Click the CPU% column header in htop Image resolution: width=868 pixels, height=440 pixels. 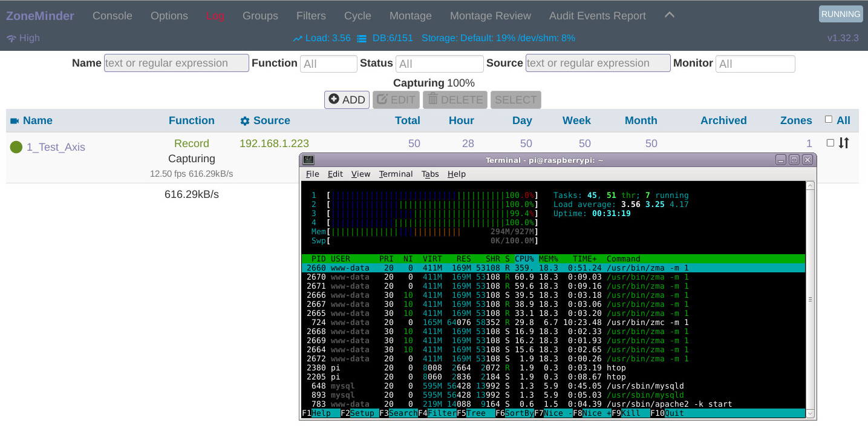[524, 258]
